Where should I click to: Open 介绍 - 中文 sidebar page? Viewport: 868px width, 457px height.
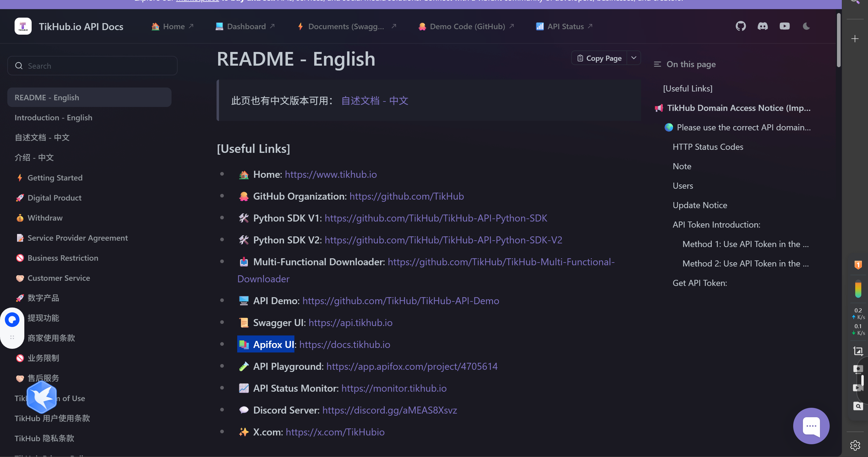coord(34,158)
